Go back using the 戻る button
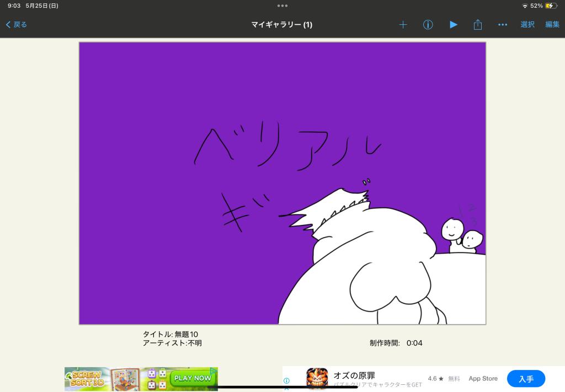 17,25
